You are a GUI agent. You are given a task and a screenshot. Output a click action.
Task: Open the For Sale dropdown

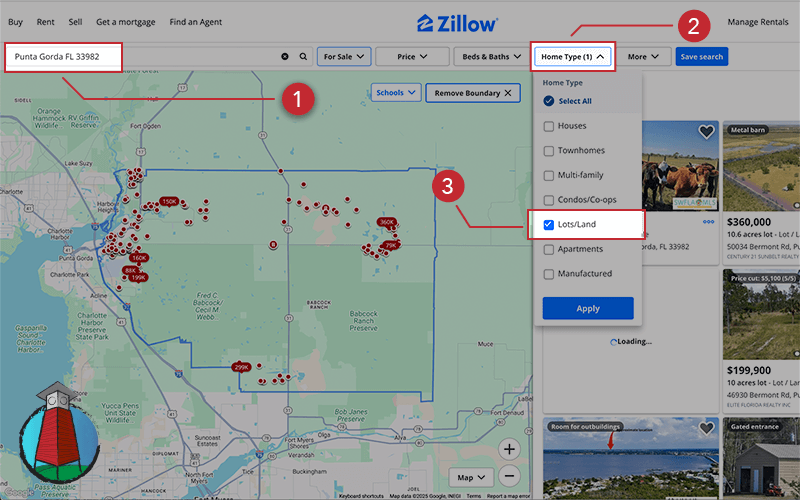click(344, 57)
